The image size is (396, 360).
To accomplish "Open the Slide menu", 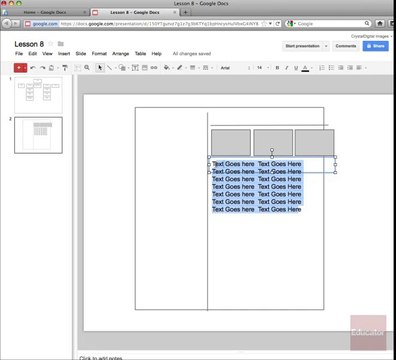I will tap(81, 53).
